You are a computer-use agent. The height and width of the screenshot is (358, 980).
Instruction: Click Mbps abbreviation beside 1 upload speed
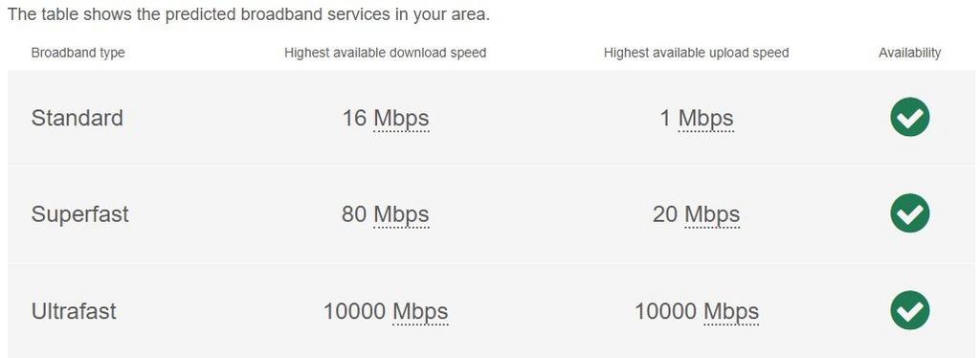click(705, 118)
